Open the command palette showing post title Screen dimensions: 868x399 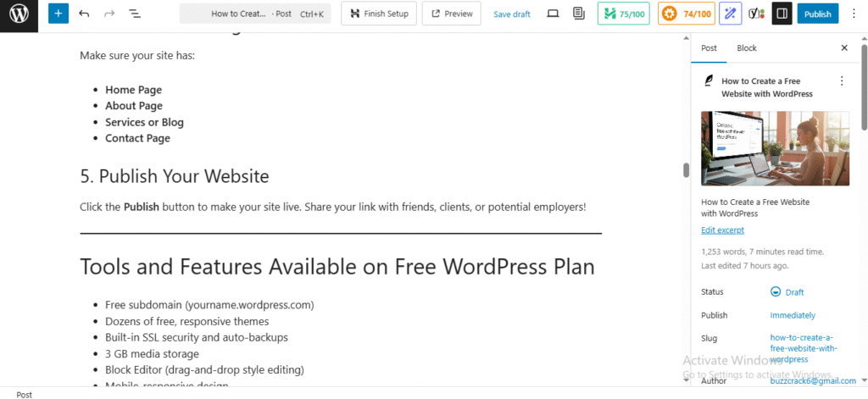(255, 14)
